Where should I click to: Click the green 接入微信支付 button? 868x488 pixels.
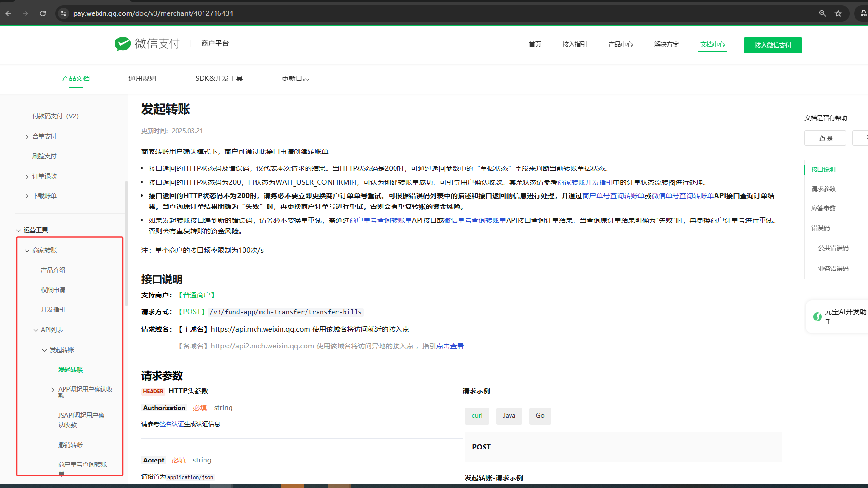point(773,45)
